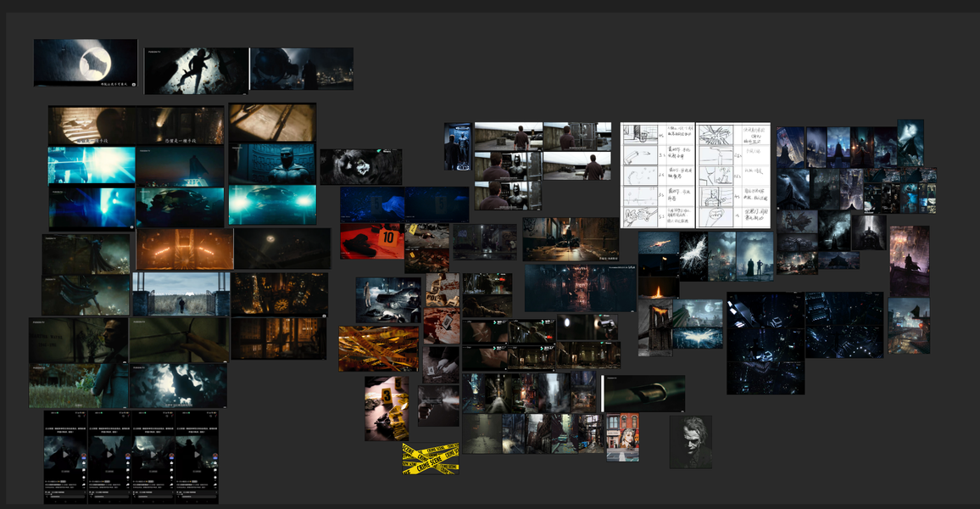Select the green metal tube close-up image
The height and width of the screenshot is (509, 980).
(x=644, y=394)
